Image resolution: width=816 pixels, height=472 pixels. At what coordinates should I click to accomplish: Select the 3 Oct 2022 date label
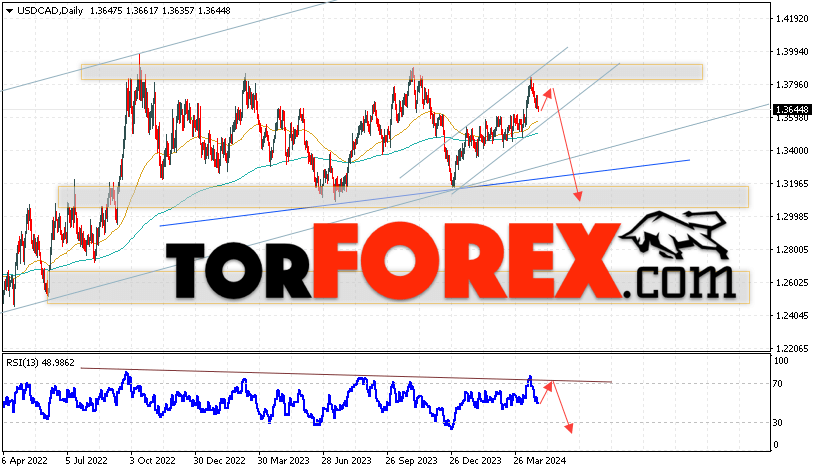point(152,461)
